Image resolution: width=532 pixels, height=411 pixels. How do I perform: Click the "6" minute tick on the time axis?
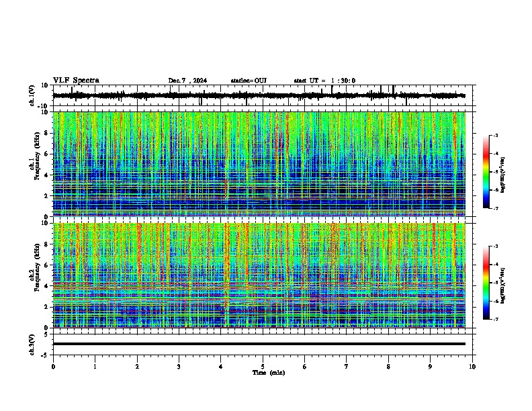tap(305, 367)
